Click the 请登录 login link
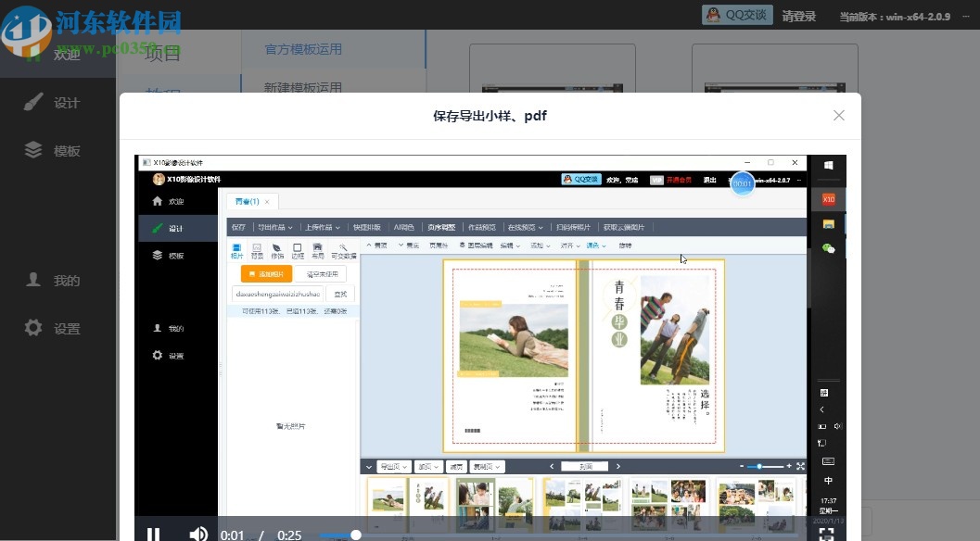 coord(798,15)
